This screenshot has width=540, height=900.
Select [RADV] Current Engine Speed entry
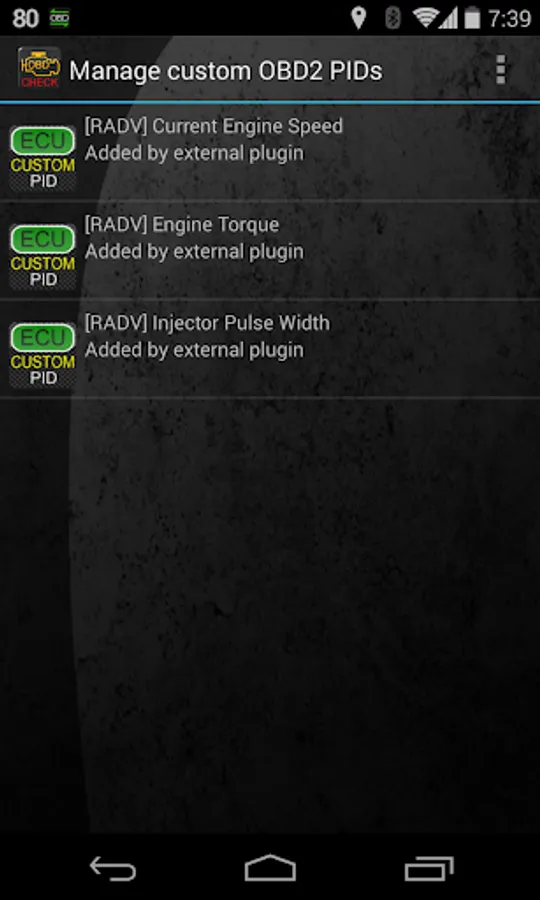[270, 153]
